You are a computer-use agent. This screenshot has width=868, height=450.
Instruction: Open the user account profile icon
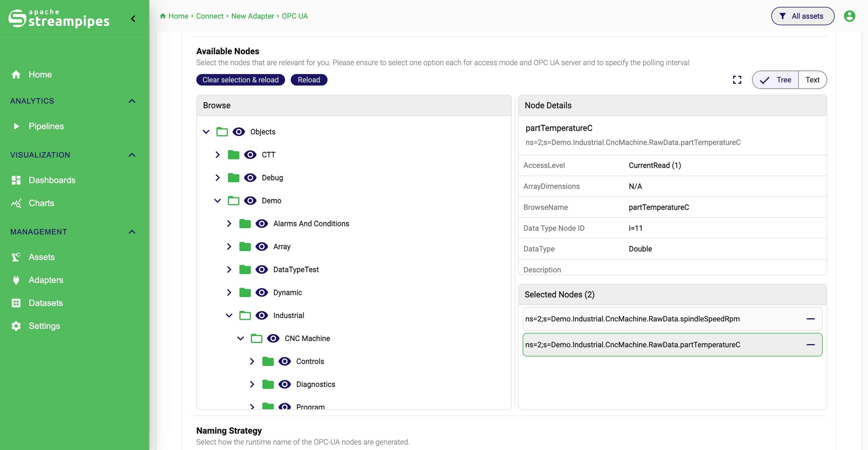click(849, 16)
